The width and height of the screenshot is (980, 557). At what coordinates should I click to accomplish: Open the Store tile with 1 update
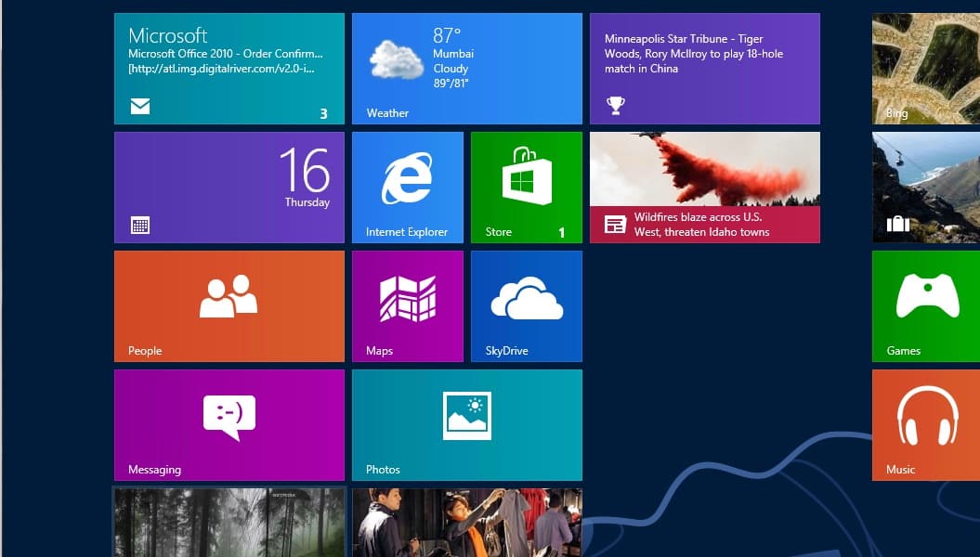[526, 187]
